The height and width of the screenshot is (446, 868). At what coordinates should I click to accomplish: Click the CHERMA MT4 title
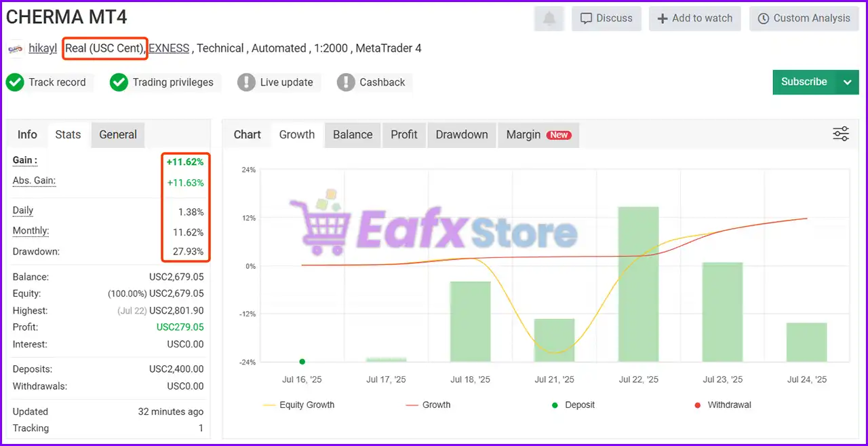[x=66, y=17]
